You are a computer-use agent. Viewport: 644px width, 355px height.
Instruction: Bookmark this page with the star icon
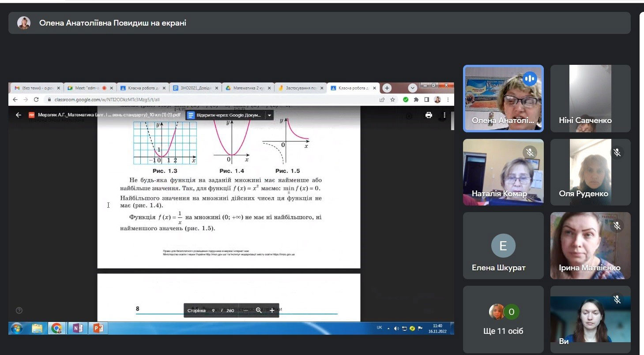click(x=392, y=100)
